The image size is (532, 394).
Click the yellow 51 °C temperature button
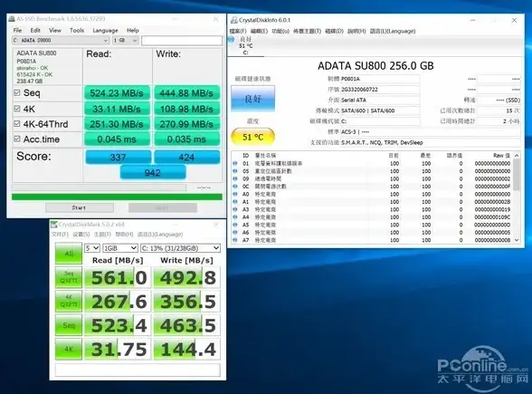point(252,137)
